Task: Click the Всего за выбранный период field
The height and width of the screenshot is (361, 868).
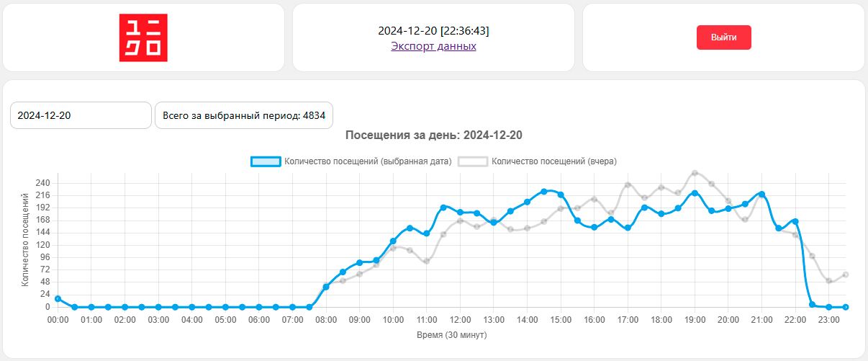Action: point(243,115)
